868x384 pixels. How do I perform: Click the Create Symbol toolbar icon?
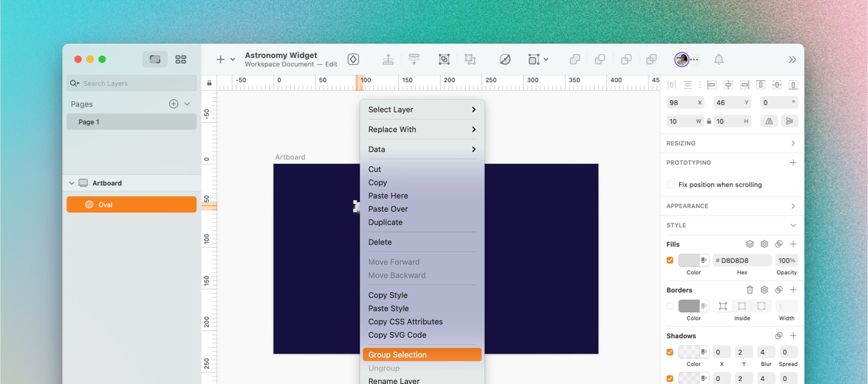coord(353,59)
